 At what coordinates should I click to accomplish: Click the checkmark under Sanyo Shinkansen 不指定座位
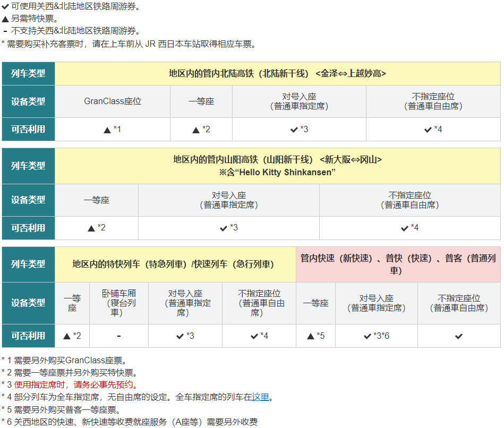pyautogui.click(x=405, y=228)
